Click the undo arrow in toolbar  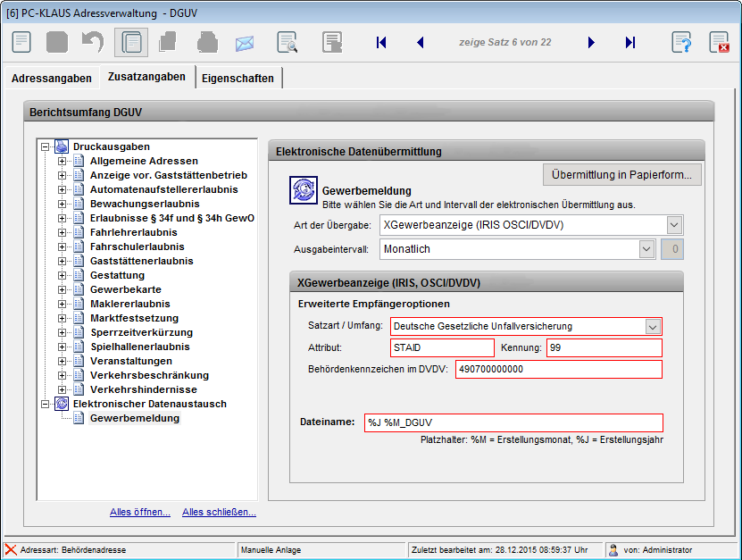point(93,42)
